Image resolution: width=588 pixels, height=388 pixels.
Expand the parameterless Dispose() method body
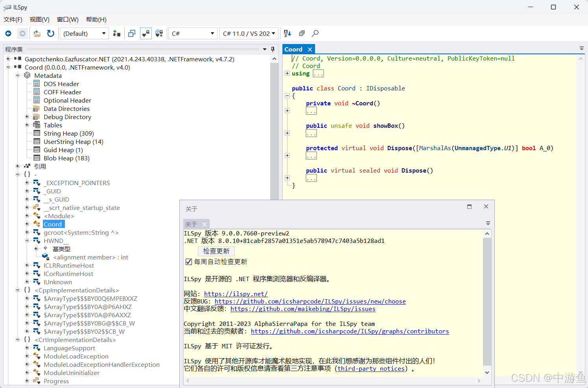coord(287,178)
